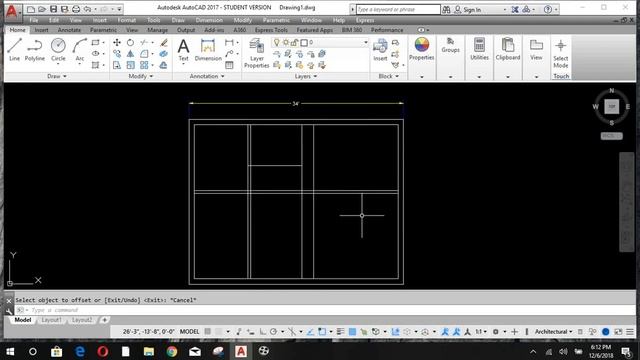Pick the Erase tool
640x360 pixels.
coord(164,42)
